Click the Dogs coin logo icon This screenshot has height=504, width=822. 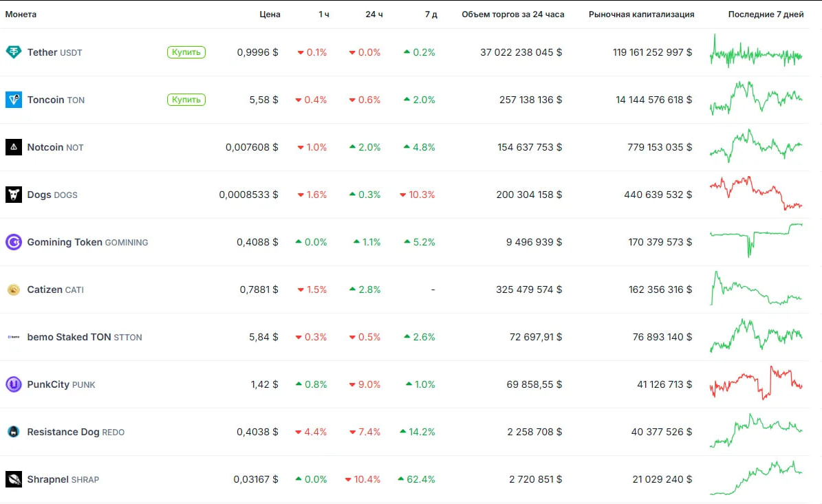click(14, 195)
